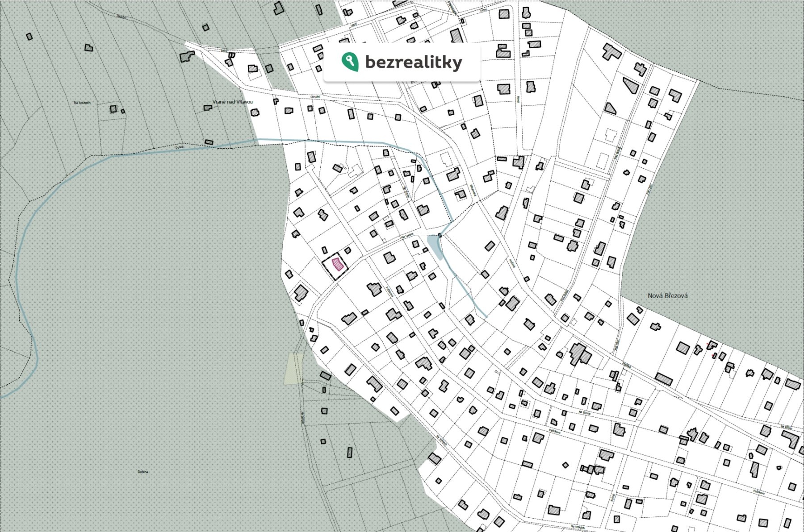Select the beige hatched parcel in the forest

click(293, 368)
